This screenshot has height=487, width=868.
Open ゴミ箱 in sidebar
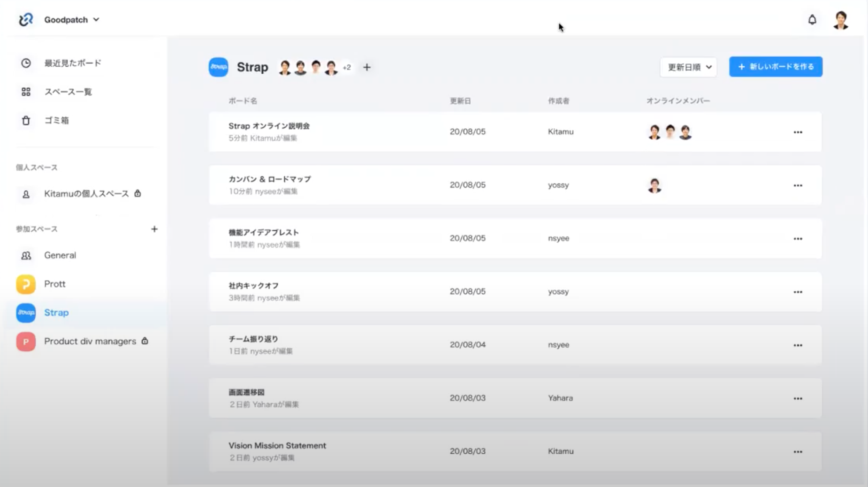coord(56,121)
